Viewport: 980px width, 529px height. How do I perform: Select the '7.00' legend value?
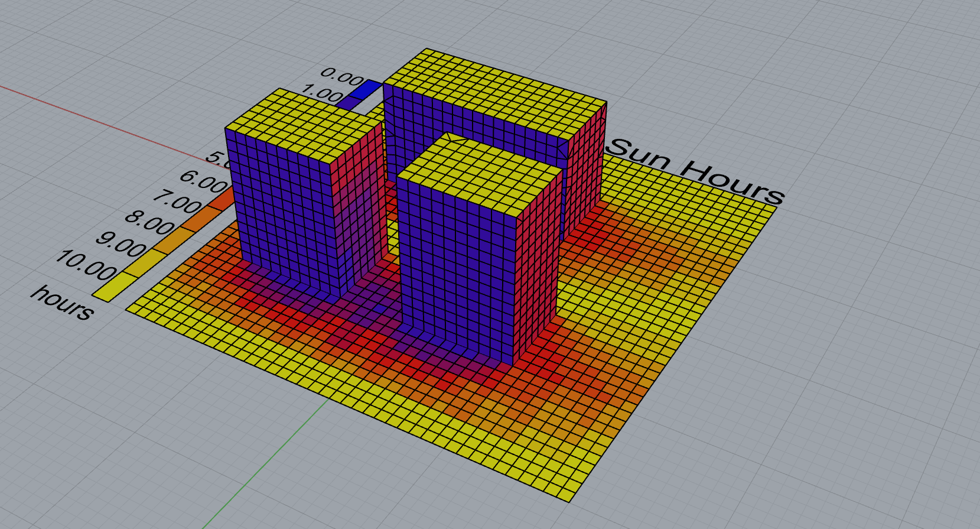(177, 202)
